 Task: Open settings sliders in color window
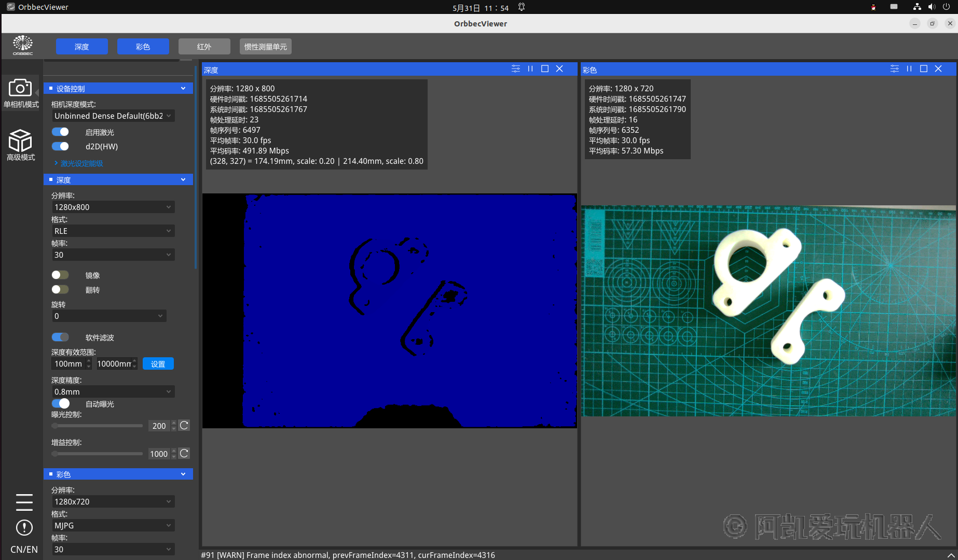[894, 69]
